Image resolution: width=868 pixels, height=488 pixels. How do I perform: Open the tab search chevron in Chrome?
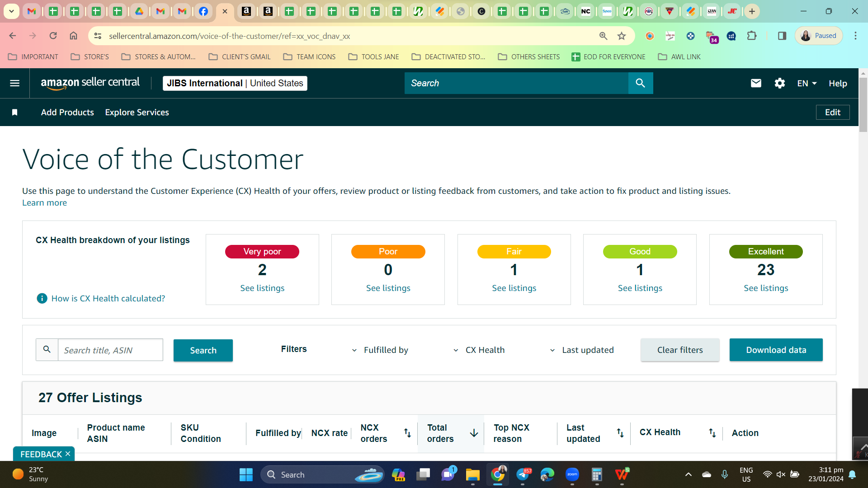[x=11, y=11]
